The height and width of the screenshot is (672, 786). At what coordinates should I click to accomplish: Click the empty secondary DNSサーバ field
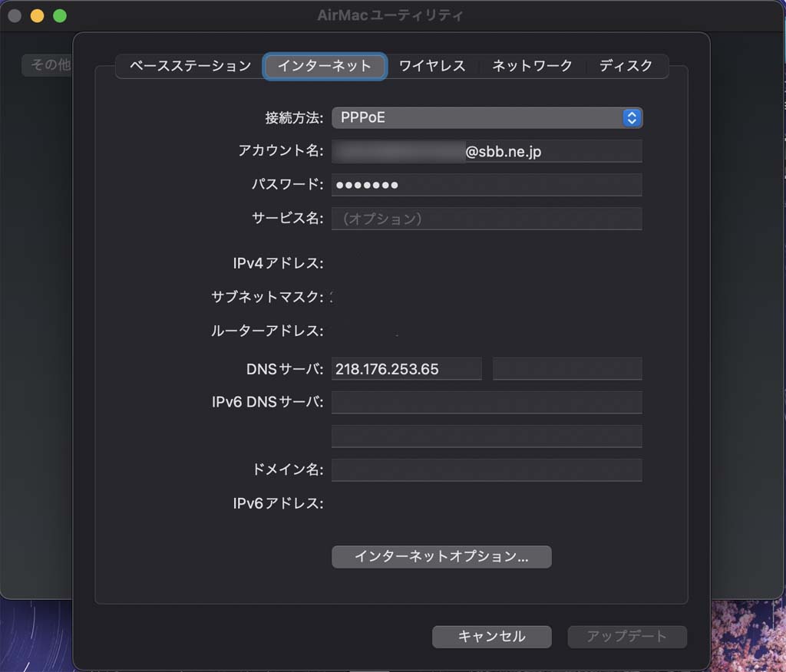click(x=567, y=369)
